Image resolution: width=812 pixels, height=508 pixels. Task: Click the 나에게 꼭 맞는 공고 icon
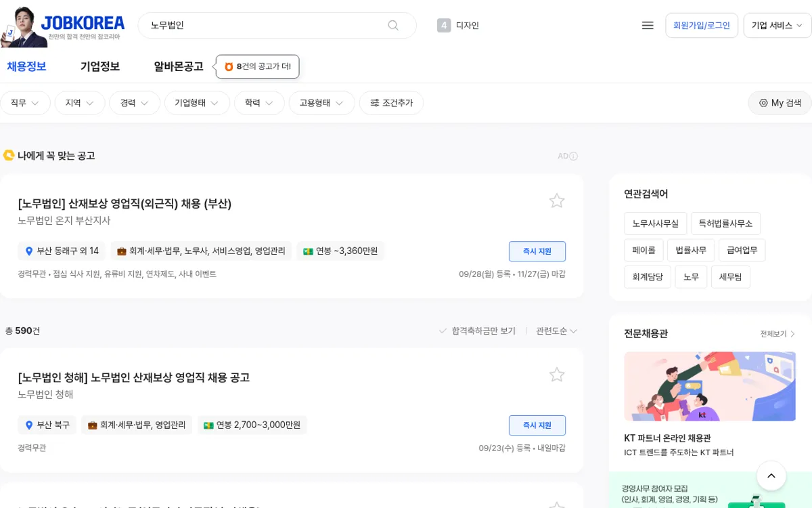[9, 156]
